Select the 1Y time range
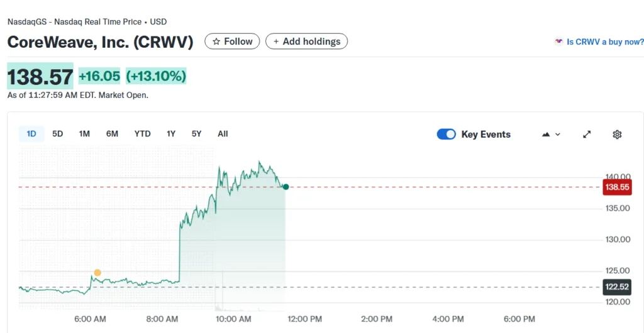This screenshot has height=333, width=644. click(x=171, y=134)
